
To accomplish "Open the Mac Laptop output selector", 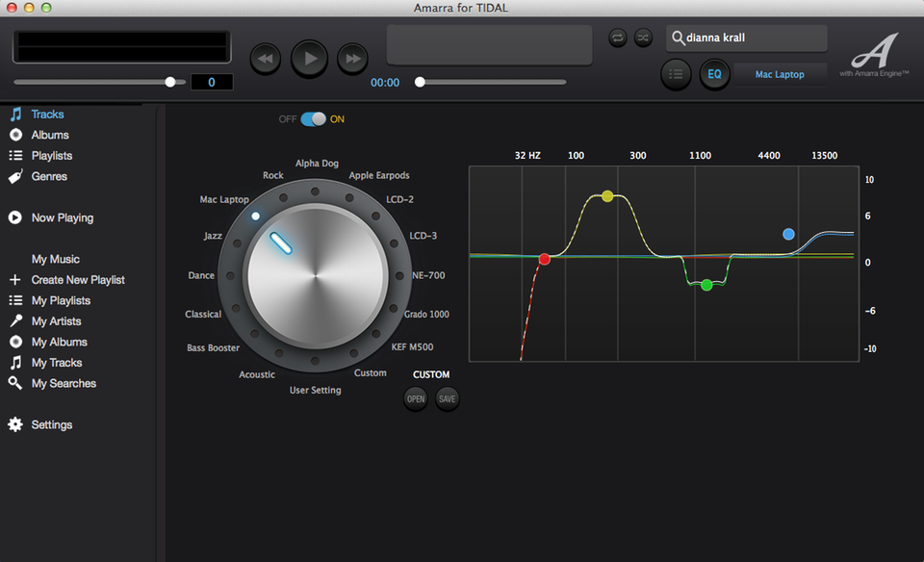I will (x=780, y=74).
